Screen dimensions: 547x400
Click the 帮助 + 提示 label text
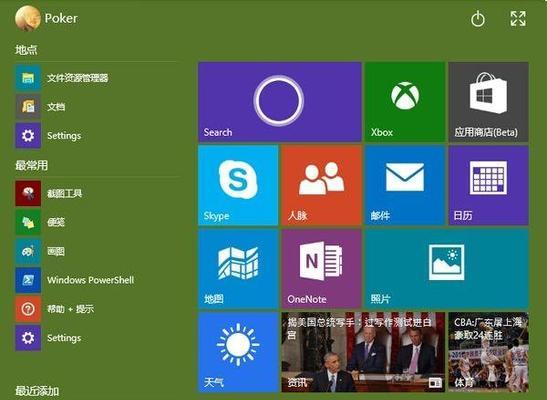[x=70, y=309]
